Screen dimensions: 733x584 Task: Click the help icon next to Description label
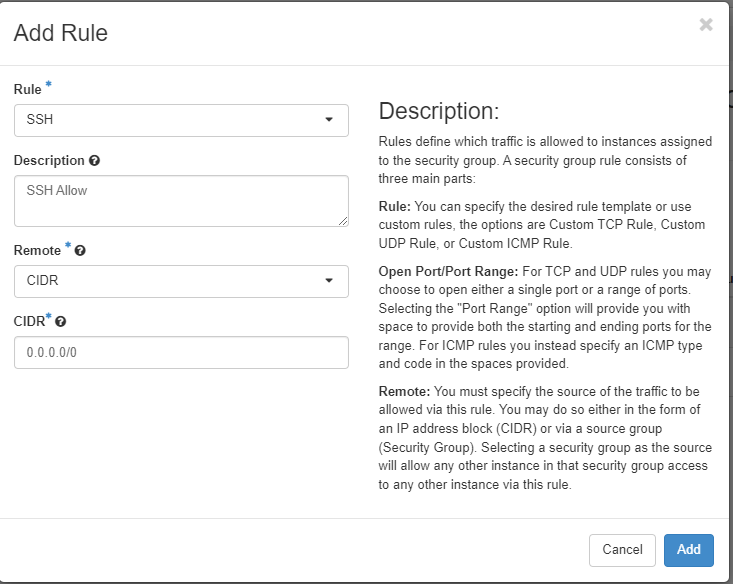pyautogui.click(x=94, y=161)
